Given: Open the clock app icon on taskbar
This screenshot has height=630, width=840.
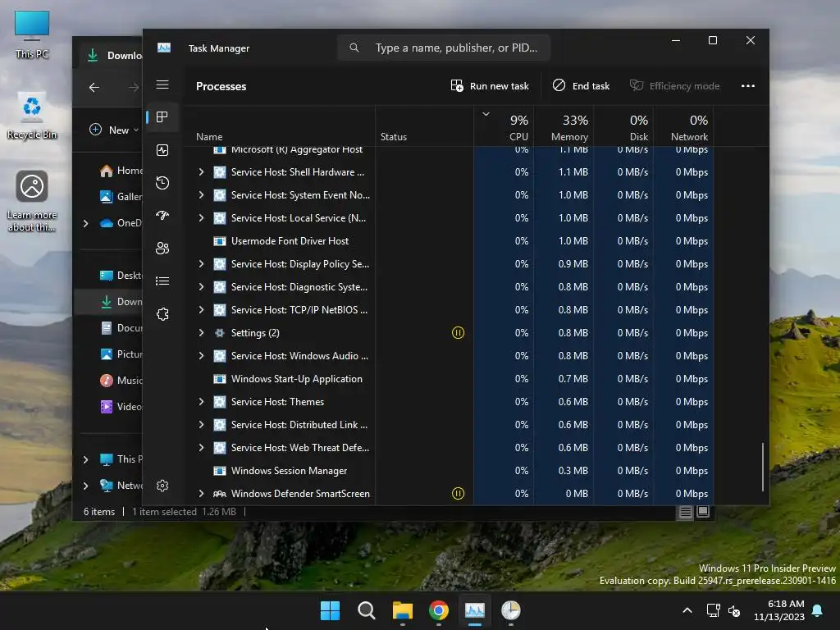Looking at the screenshot, I should 511,610.
